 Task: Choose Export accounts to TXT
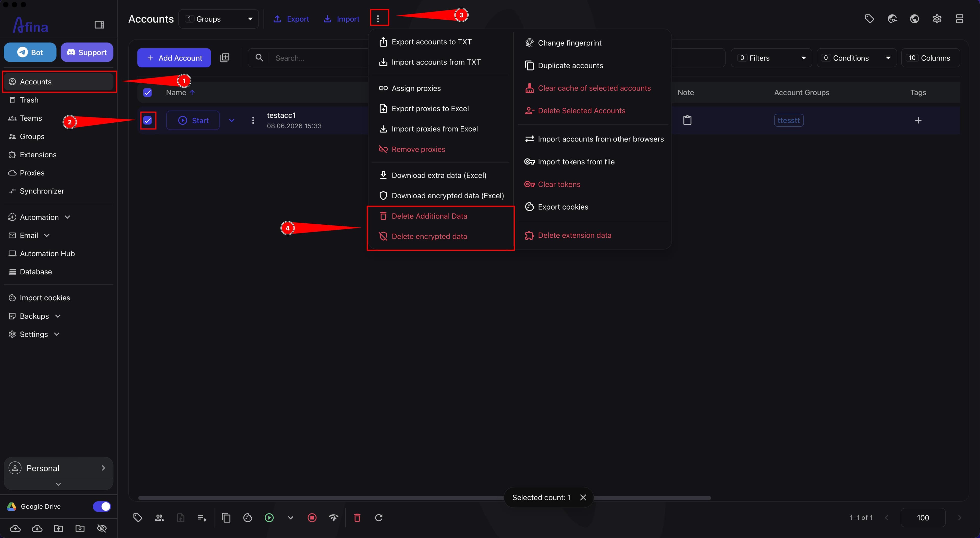[x=440, y=42]
